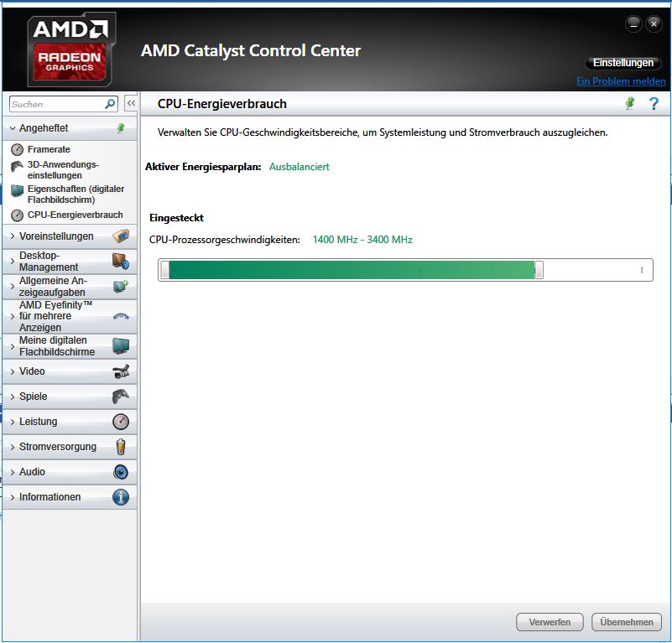Screen dimensions: 672x643
Task: Click the Voreinstellungen presets icon
Action: point(121,236)
